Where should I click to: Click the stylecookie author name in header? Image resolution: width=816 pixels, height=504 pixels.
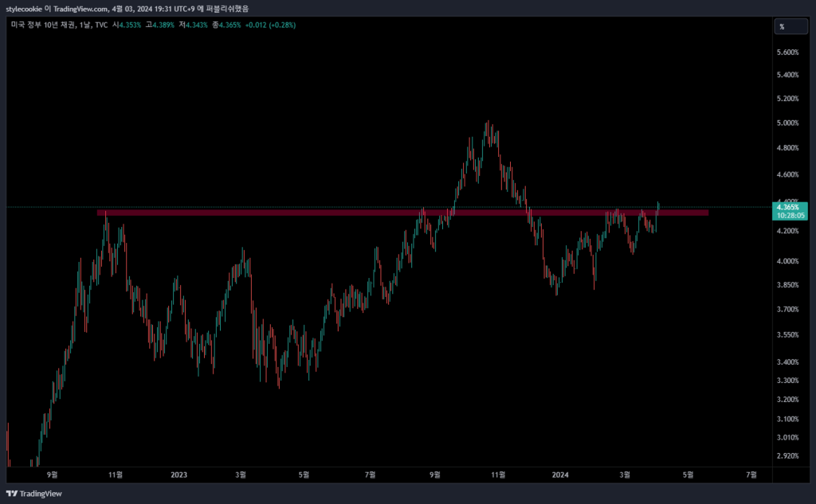click(24, 8)
